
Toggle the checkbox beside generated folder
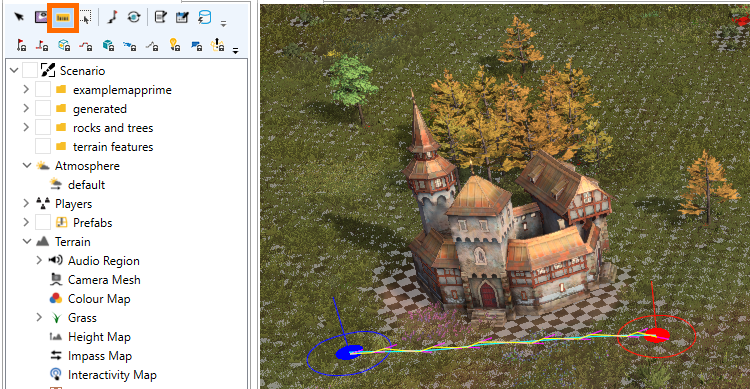[43, 109]
